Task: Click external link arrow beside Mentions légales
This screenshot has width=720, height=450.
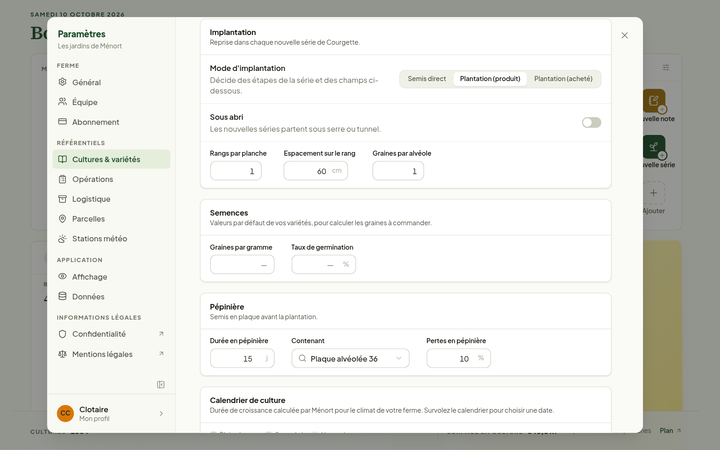Action: coord(161,354)
